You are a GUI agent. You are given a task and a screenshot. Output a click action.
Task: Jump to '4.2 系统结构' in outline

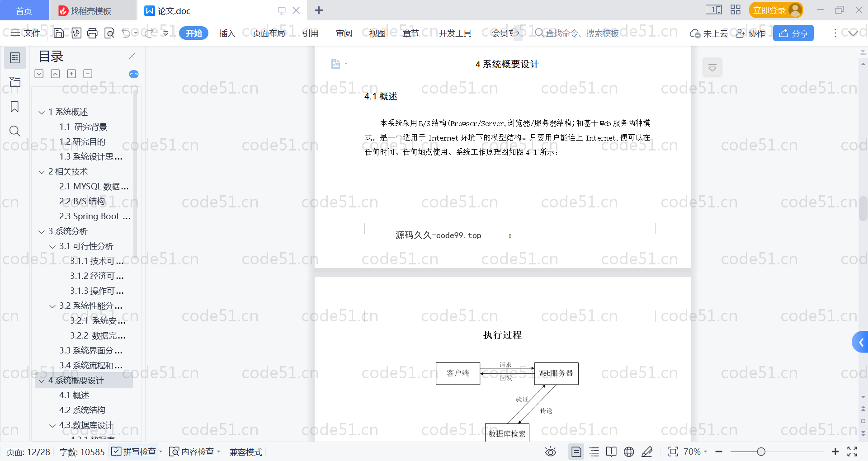tap(82, 410)
